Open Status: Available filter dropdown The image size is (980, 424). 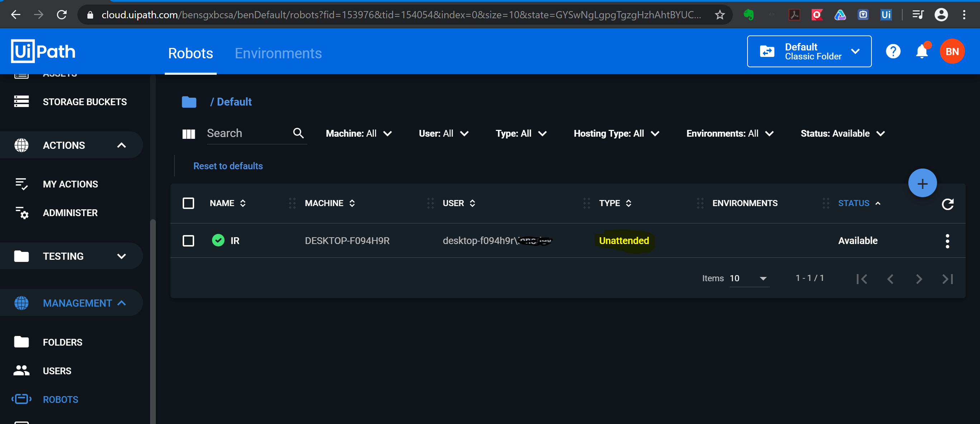843,134
